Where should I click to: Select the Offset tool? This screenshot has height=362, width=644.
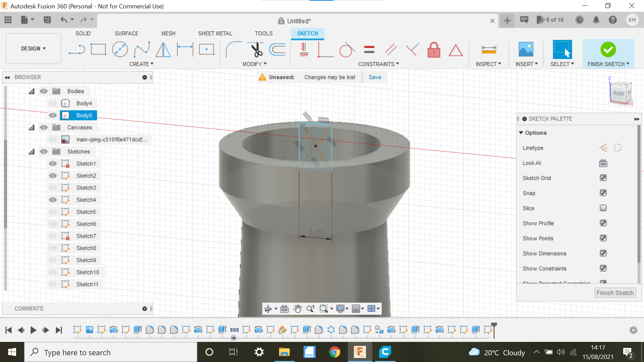277,50
